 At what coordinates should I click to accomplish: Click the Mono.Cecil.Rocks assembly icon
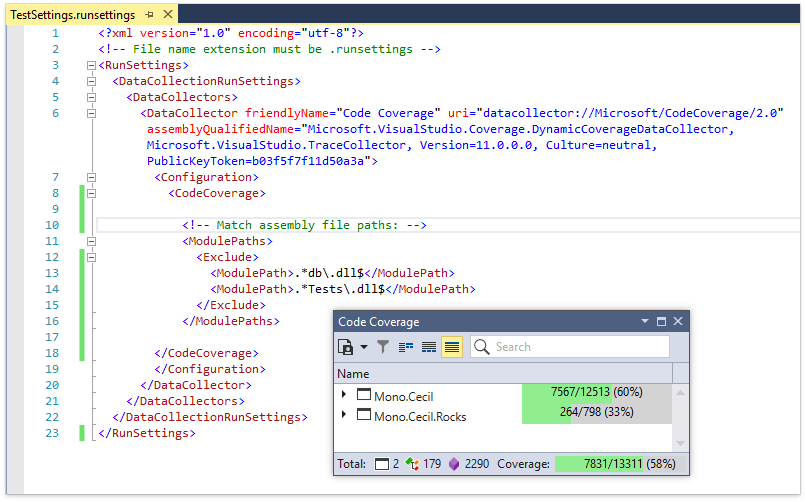(364, 416)
